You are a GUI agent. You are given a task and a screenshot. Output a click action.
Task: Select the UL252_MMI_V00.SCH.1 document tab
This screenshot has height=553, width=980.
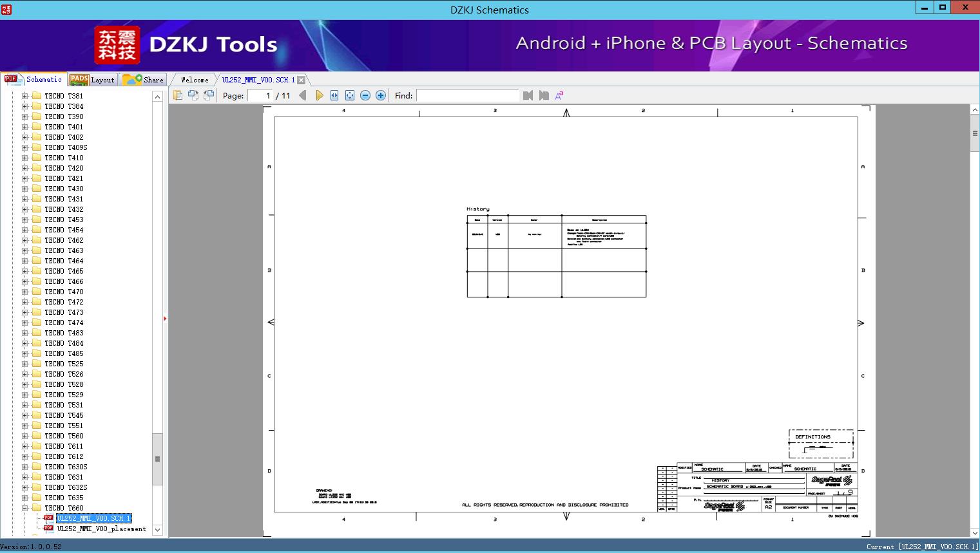click(258, 80)
